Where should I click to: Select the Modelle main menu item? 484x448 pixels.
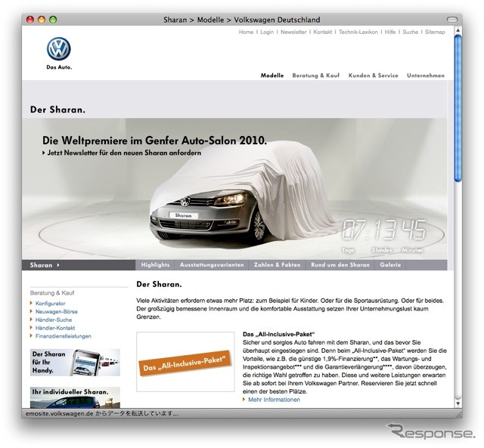(272, 76)
